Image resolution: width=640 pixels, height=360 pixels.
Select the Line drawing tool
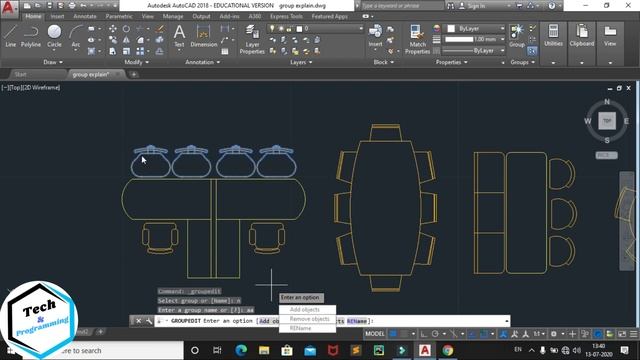pos(11,36)
